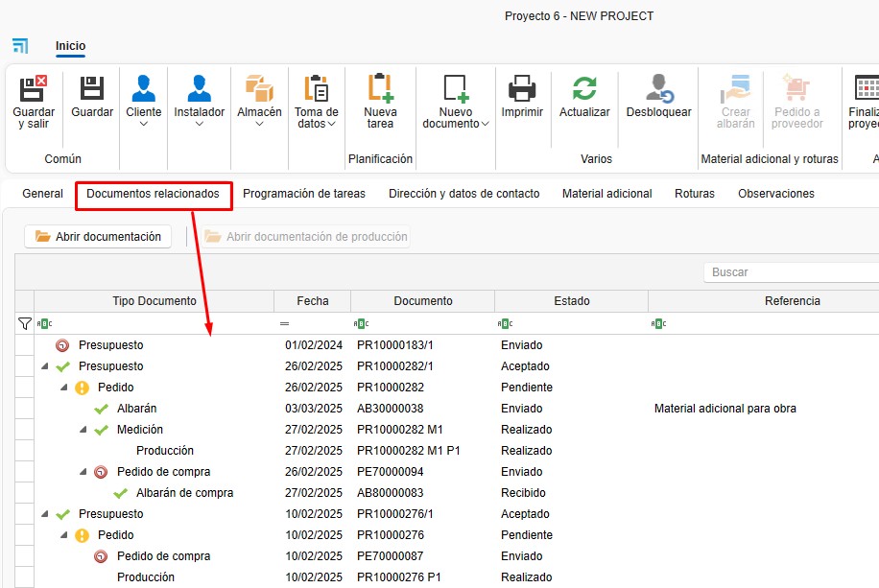Collapse Presupuesto PR10000276/1 tree node
Viewport: 879px width, 588px height.
tap(45, 514)
